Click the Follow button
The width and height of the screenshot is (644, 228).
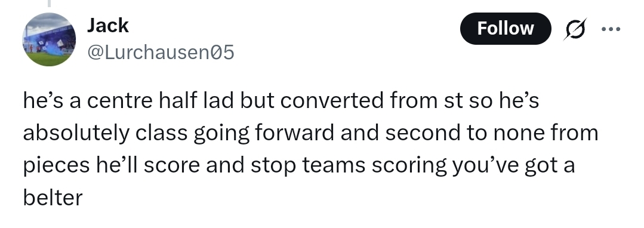point(505,29)
